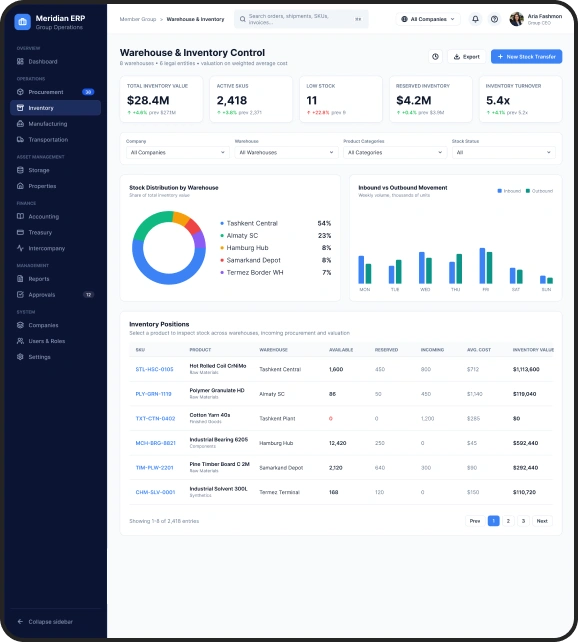Open SKU link CHM-SLV-0001
The image size is (578, 642).
point(155,492)
